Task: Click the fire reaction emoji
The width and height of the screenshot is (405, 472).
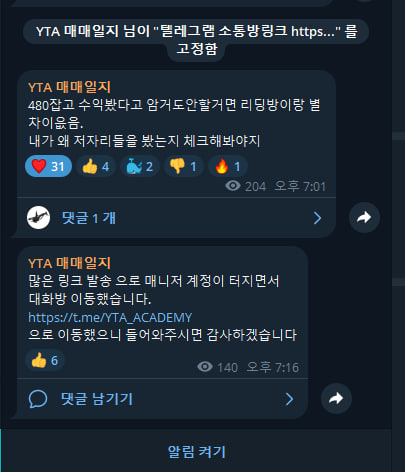Action: pos(221,166)
